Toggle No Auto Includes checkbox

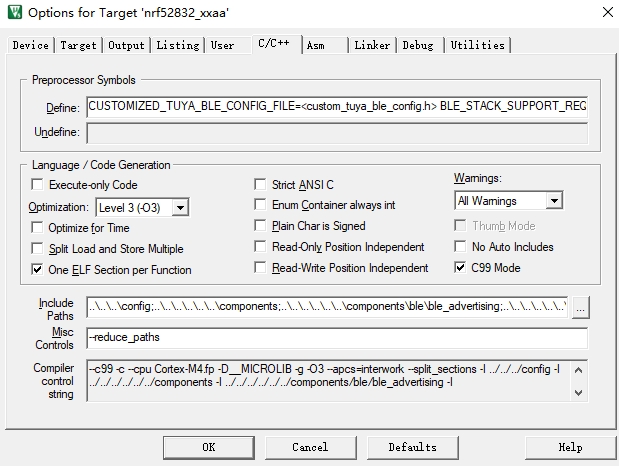point(460,246)
